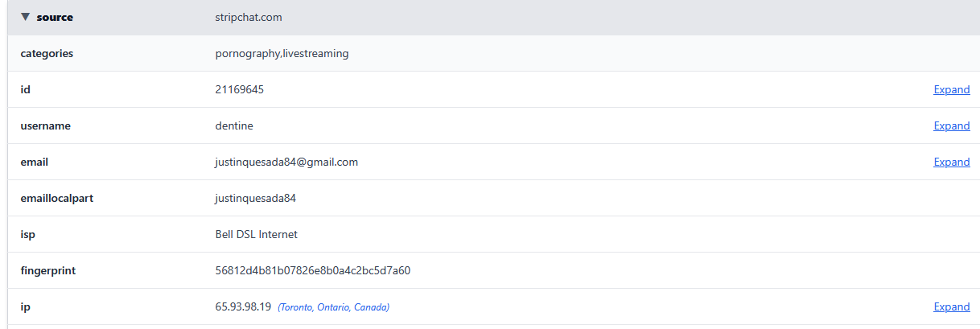
Task: Select the Bell DSL Internet value
Action: pos(257,234)
